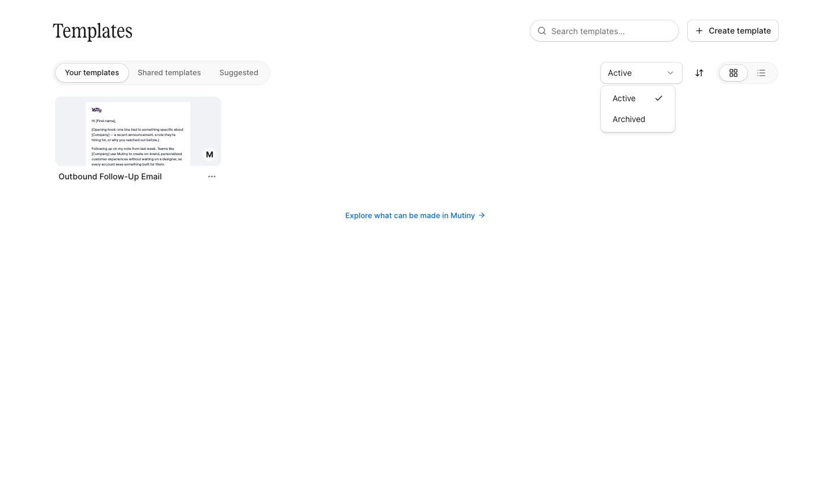Viewport: 829px width, 504px height.
Task: Choose Archived in the dropdown list
Action: coord(638,119)
